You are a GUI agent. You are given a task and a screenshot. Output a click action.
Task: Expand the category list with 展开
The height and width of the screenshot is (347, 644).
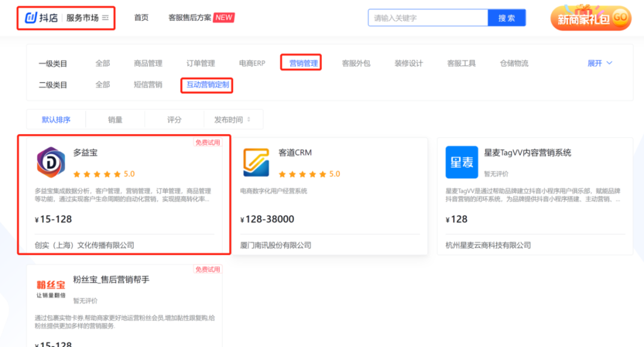[x=600, y=63]
